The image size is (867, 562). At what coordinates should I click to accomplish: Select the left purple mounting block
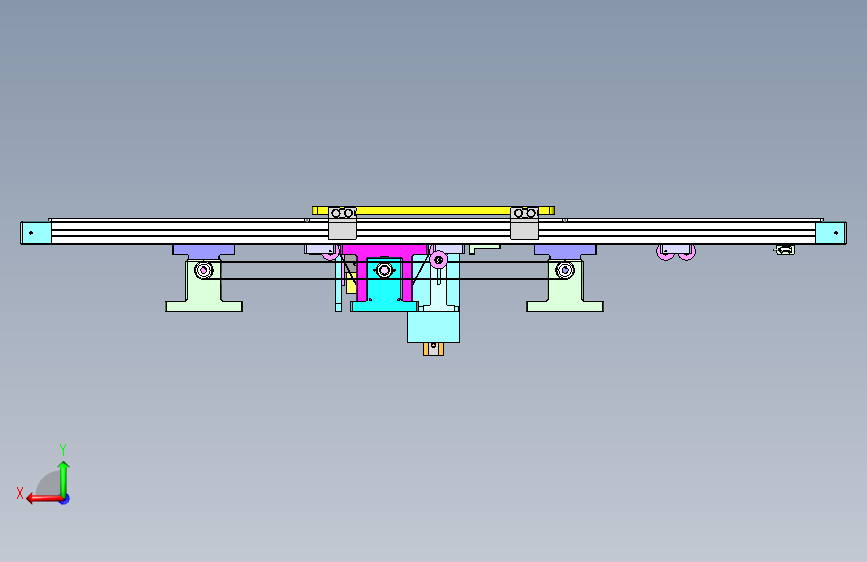[x=203, y=251]
